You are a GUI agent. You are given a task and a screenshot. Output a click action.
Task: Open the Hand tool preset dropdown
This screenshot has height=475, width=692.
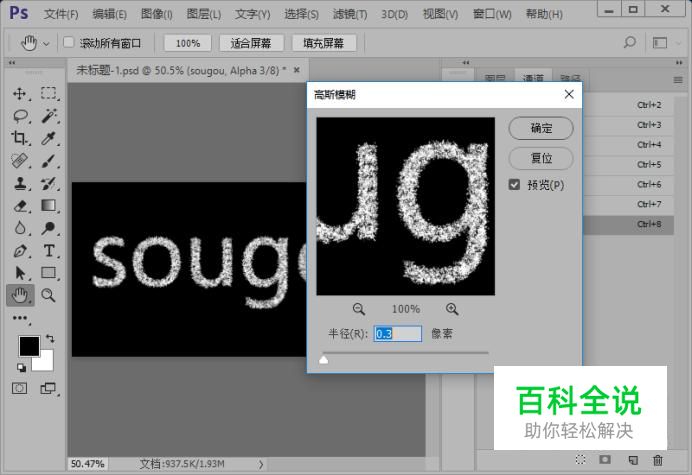[46, 43]
